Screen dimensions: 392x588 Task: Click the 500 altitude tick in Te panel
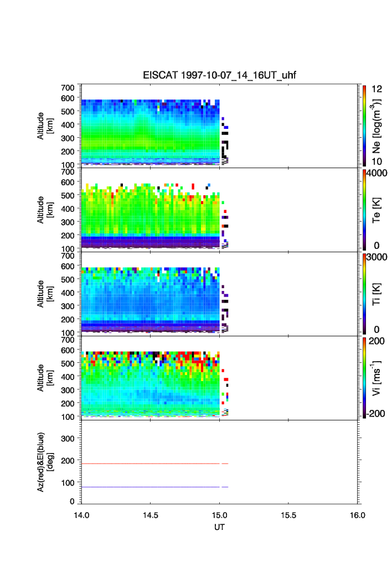pyautogui.click(x=68, y=195)
